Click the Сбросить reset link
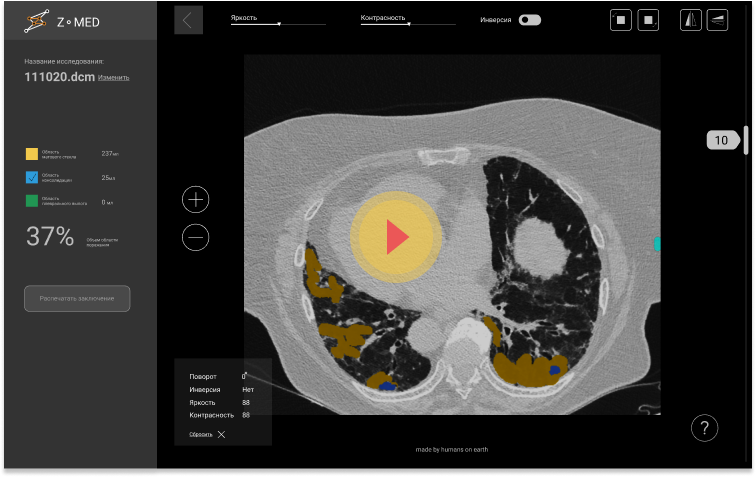The height and width of the screenshot is (477, 756). tap(201, 435)
